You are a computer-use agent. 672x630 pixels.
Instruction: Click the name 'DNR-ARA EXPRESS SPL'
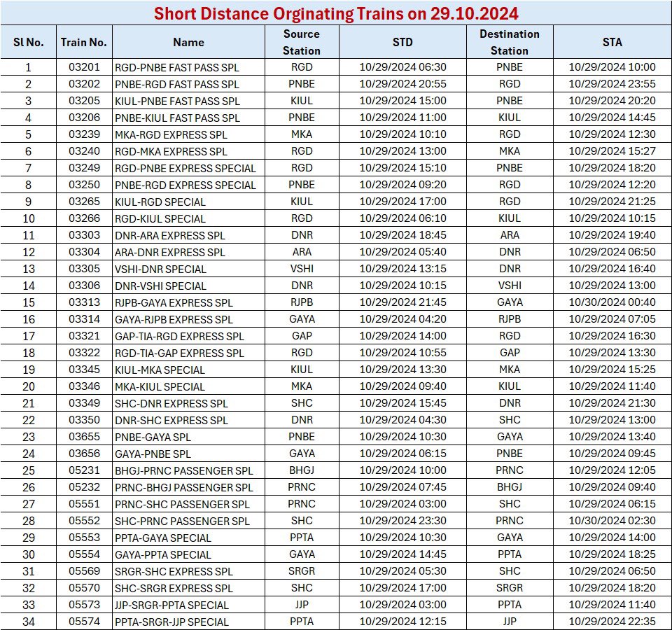pyautogui.click(x=169, y=236)
